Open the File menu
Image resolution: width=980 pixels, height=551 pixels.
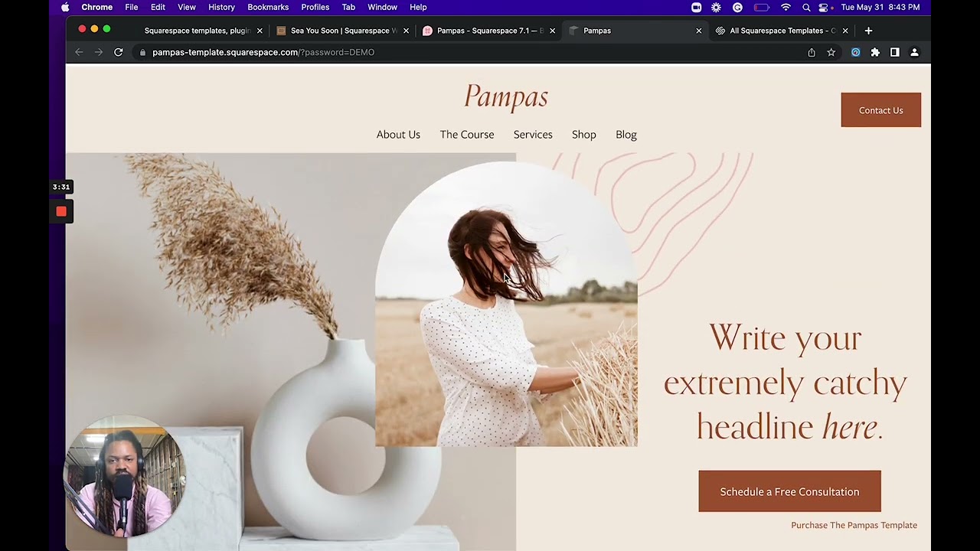pyautogui.click(x=132, y=7)
